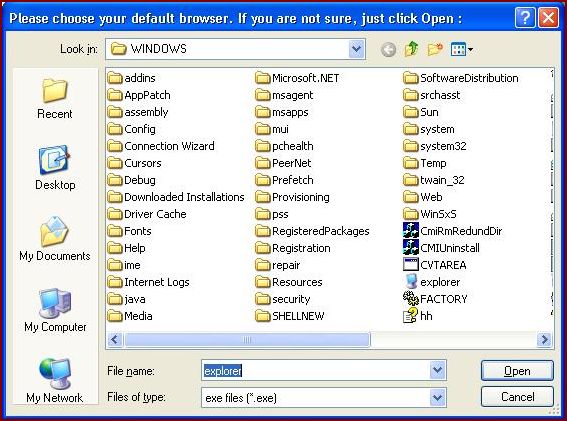The height and width of the screenshot is (421, 567).
Task: Go back using the green back arrow icon
Action: 388,49
